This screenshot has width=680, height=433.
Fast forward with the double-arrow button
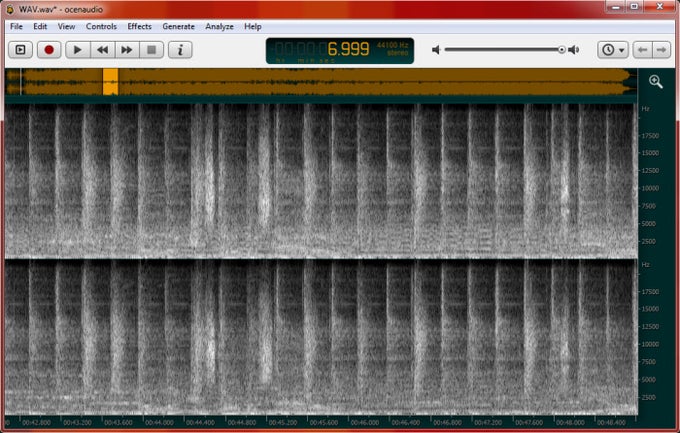tap(127, 50)
